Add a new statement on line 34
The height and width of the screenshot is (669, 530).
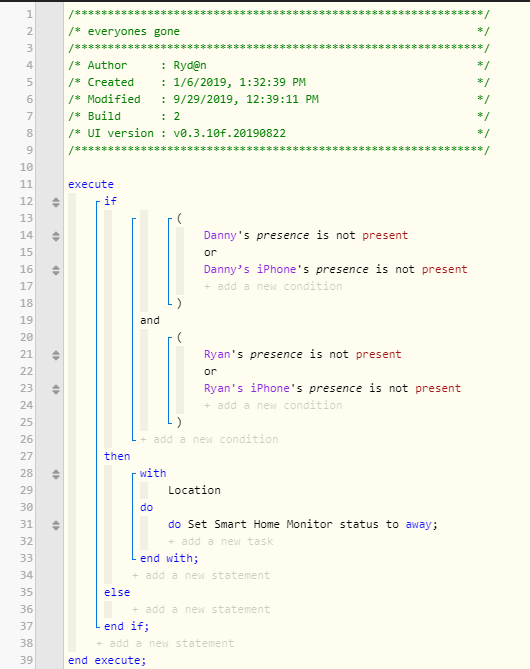[x=201, y=576]
